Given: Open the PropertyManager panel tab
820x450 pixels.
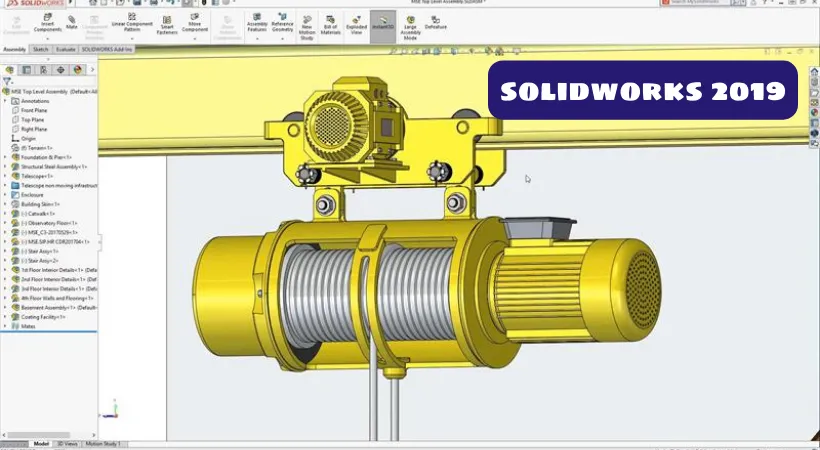Looking at the screenshot, I should [27, 70].
